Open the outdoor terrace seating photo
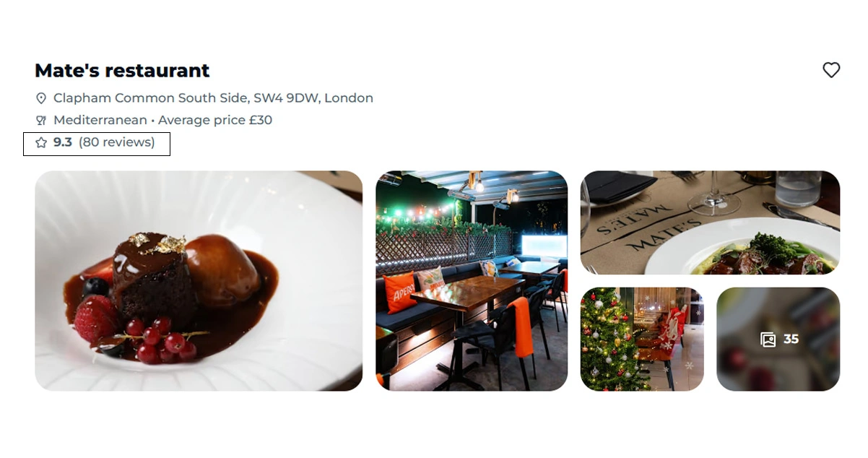 (x=472, y=281)
